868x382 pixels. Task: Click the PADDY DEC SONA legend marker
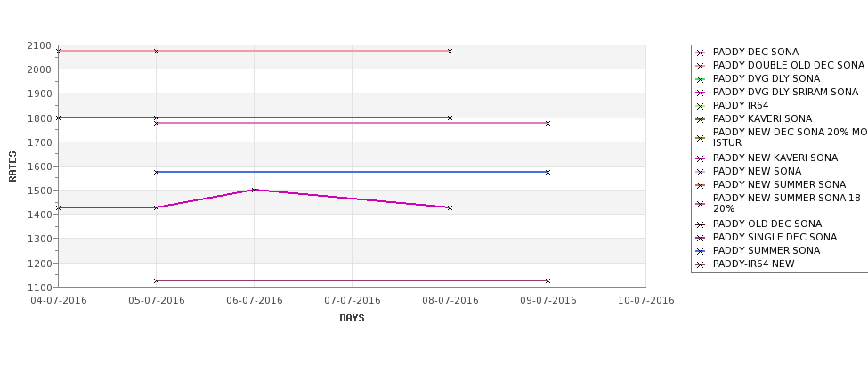pos(701,53)
